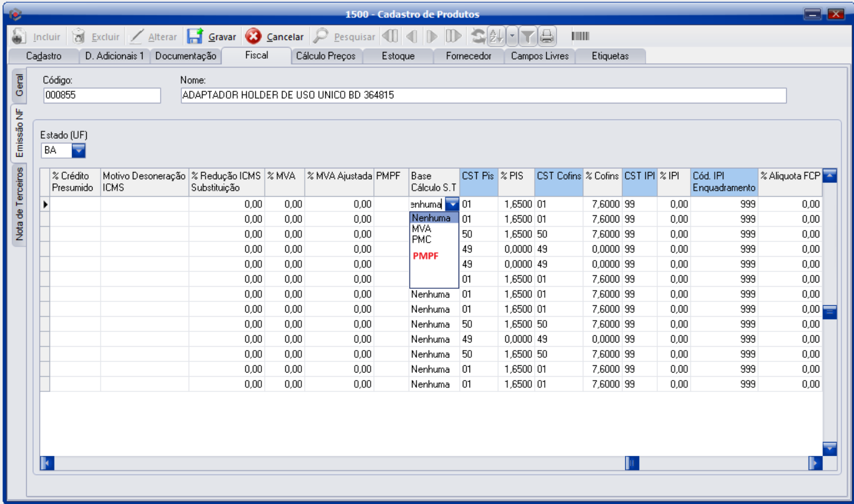
Task: Click the Pesquisar magnifier icon
Action: pos(321,37)
